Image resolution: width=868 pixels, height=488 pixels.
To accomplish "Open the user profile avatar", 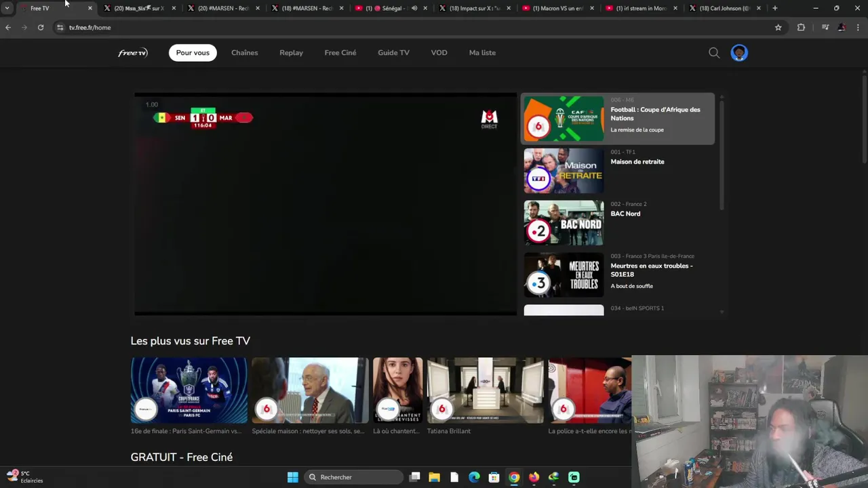I will coord(739,53).
